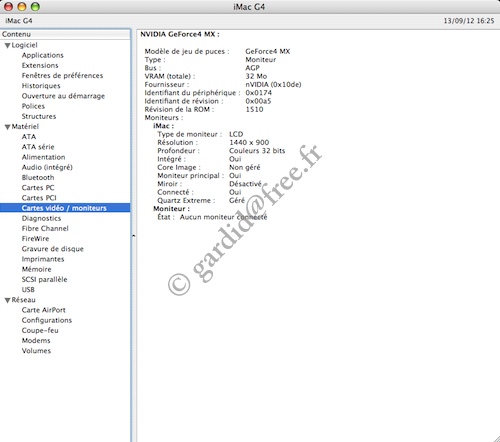
Task: Click the 0x0174 device identifier
Action: 258,93
